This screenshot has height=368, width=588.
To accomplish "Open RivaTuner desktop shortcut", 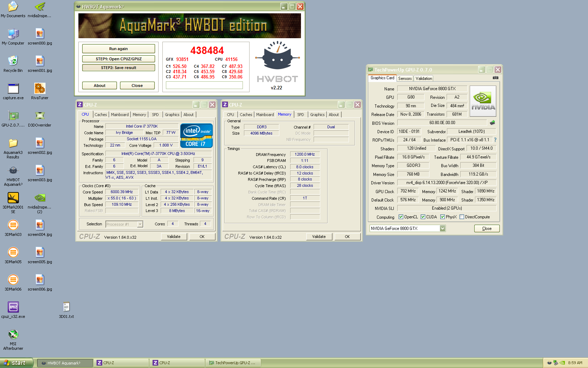I will 40,91.
